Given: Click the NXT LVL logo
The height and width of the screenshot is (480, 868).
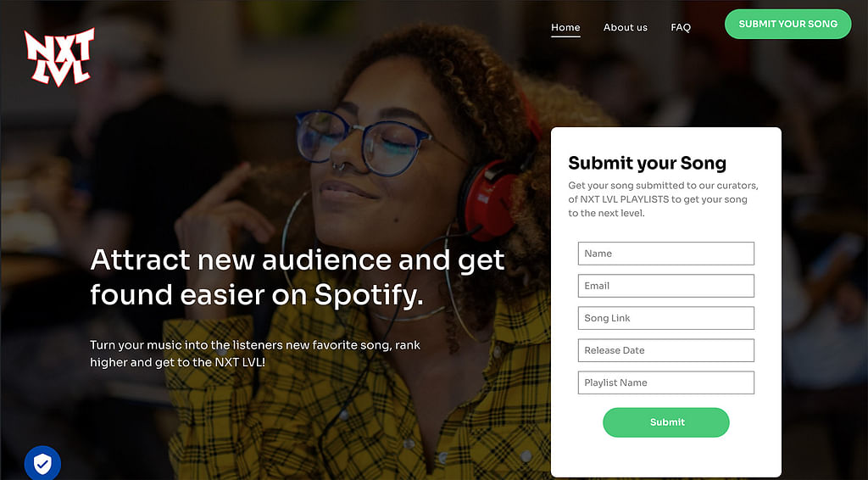Looking at the screenshot, I should coord(59,57).
